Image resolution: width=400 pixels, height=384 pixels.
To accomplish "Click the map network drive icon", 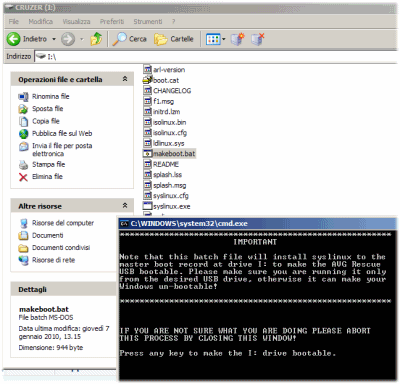I will (238, 39).
